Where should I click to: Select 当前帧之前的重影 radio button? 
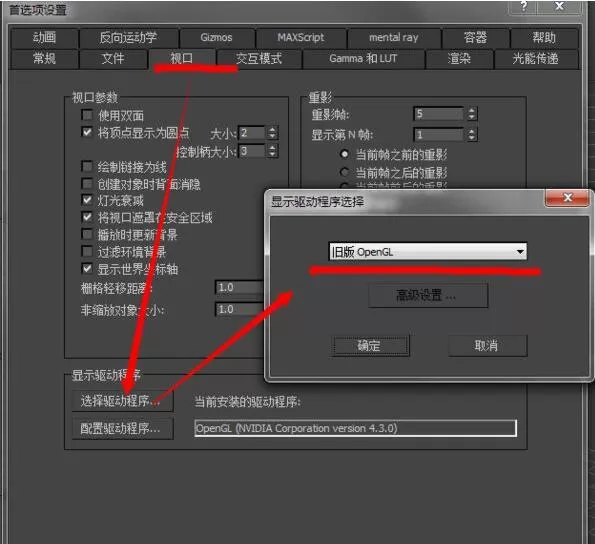[345, 154]
